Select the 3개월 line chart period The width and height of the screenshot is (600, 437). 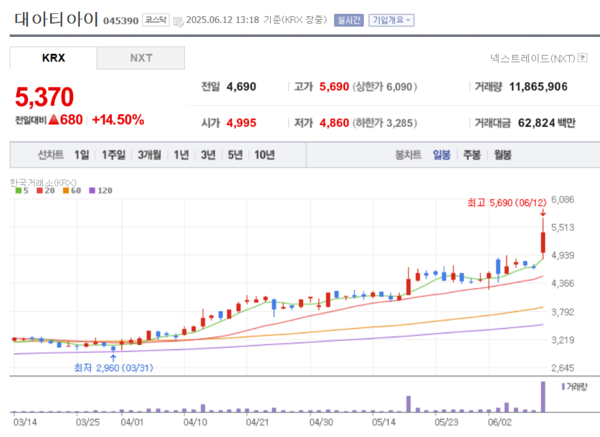[x=149, y=155]
